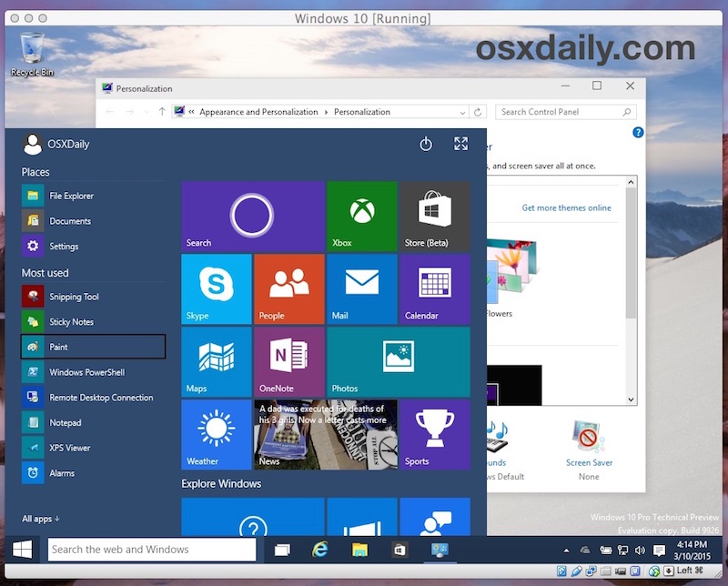Launch Internet Explorer from taskbar

tap(320, 550)
